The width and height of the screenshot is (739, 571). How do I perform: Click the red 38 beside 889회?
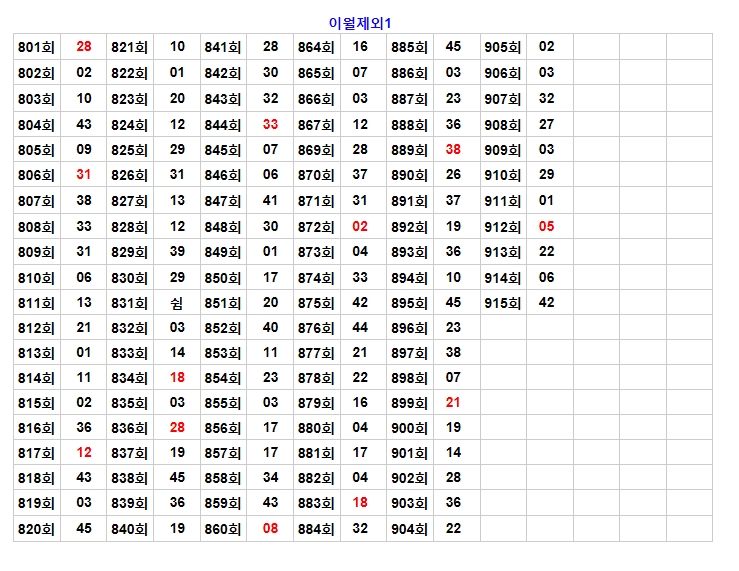click(454, 150)
